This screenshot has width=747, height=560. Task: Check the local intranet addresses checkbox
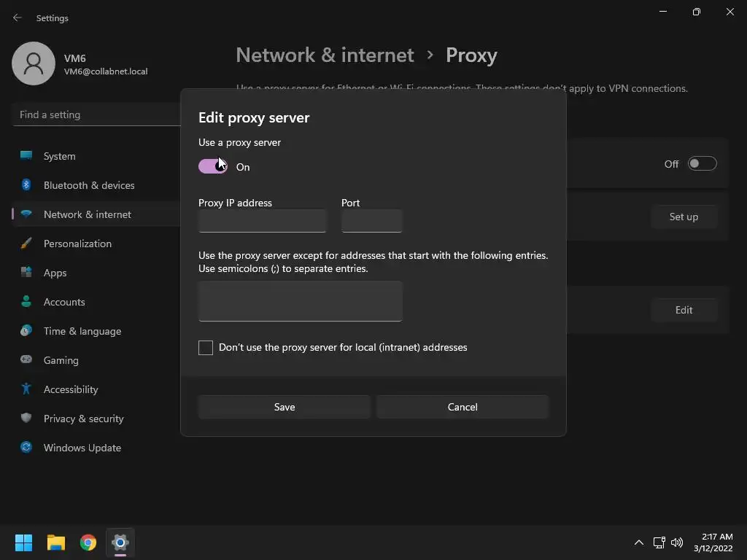pos(206,348)
